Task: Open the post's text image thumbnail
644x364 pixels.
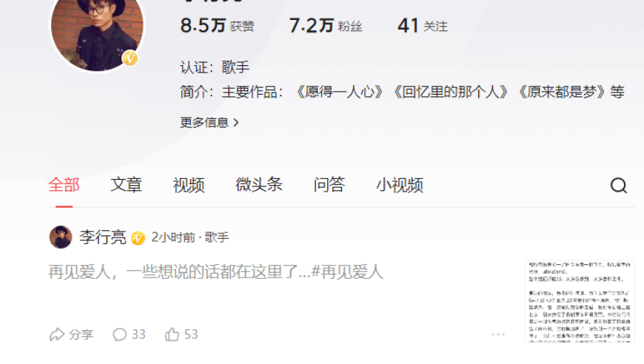Action: 580,301
